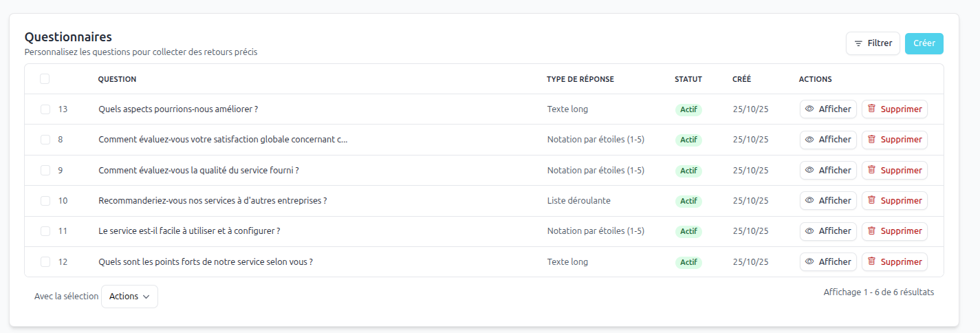This screenshot has width=980, height=333.
Task: Click the trash icon for question 12
Action: tap(871, 261)
